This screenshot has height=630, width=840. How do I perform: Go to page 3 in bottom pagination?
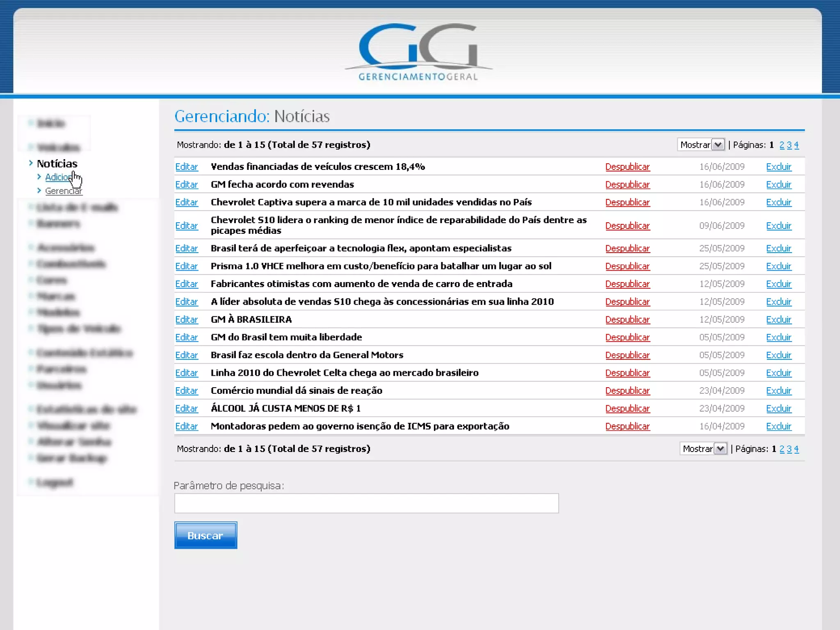click(x=789, y=449)
